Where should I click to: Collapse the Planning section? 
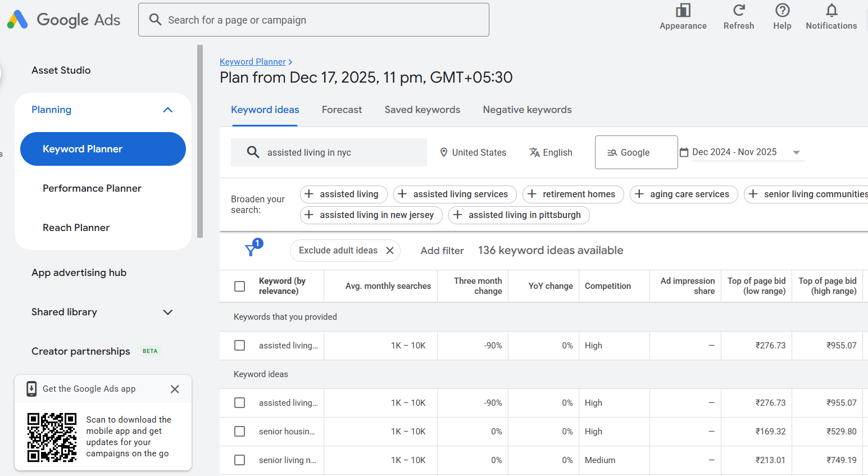point(167,110)
